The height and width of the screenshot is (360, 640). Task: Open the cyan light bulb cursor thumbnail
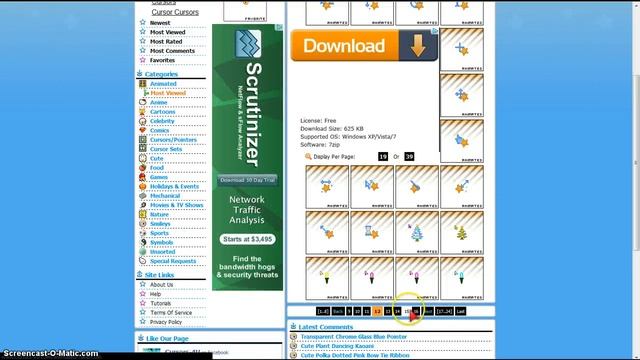(462, 278)
